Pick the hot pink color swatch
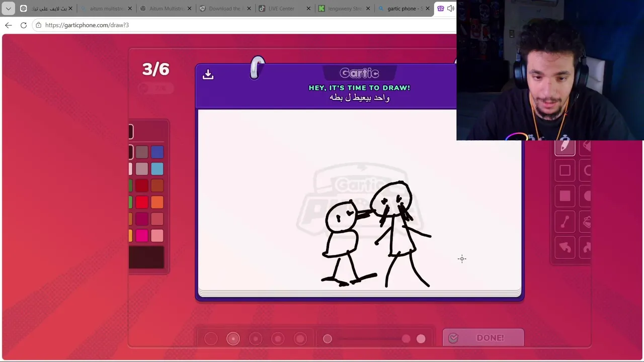Viewport: 644px width, 362px height. click(x=142, y=235)
